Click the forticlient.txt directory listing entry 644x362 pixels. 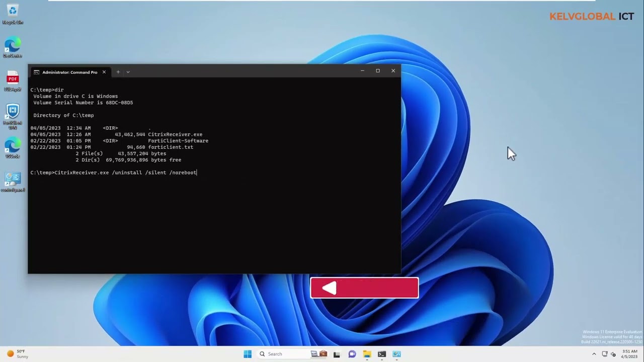click(112, 147)
